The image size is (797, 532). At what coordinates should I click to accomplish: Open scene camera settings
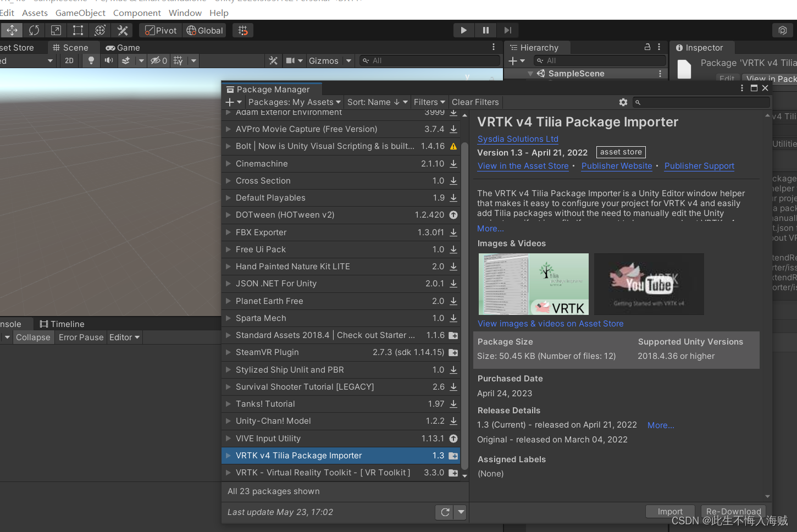point(291,60)
